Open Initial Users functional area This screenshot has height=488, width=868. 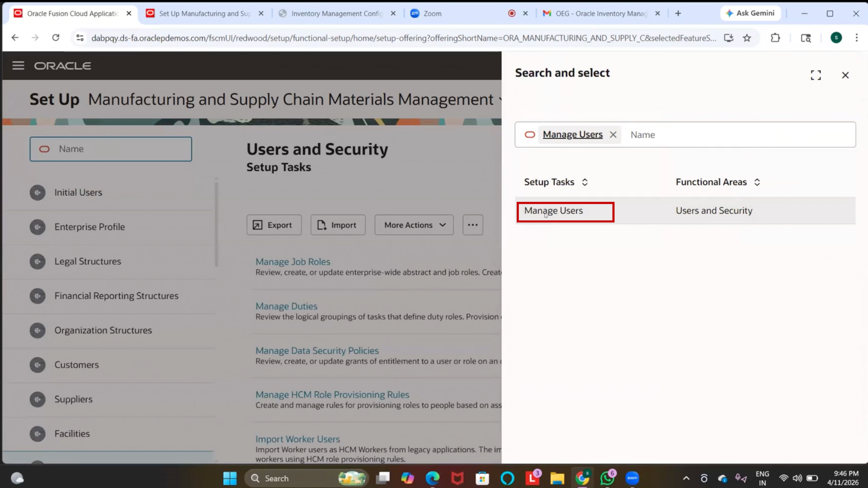[x=78, y=192]
